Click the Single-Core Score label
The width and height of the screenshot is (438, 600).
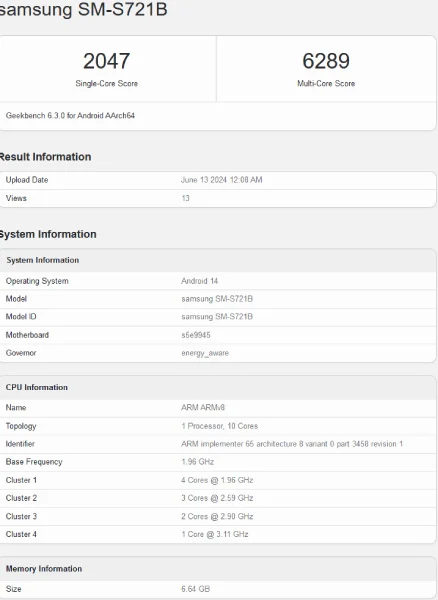tap(106, 83)
